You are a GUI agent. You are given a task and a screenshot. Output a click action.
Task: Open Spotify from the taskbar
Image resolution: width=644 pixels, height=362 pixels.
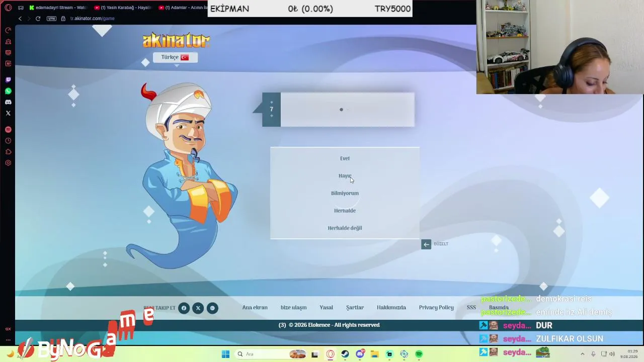pyautogui.click(x=419, y=354)
